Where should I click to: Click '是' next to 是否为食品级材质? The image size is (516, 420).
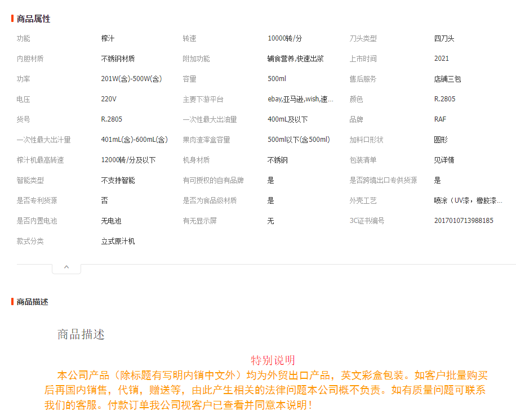pyautogui.click(x=271, y=200)
